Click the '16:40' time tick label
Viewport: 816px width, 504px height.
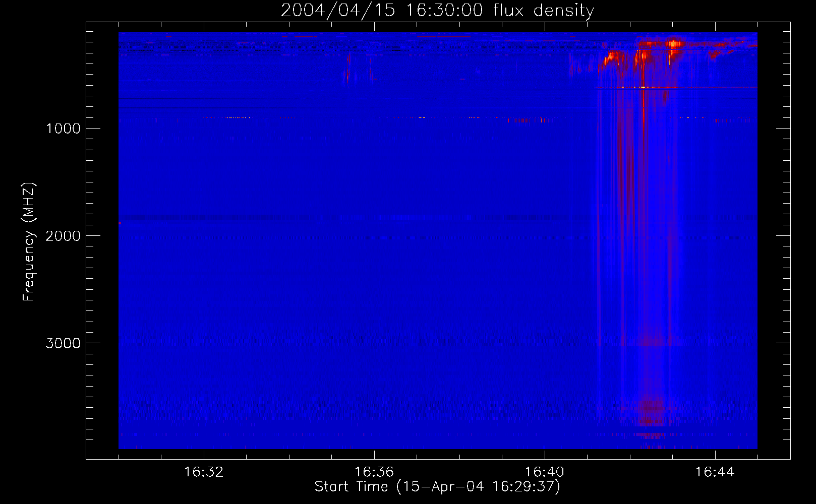545,472
